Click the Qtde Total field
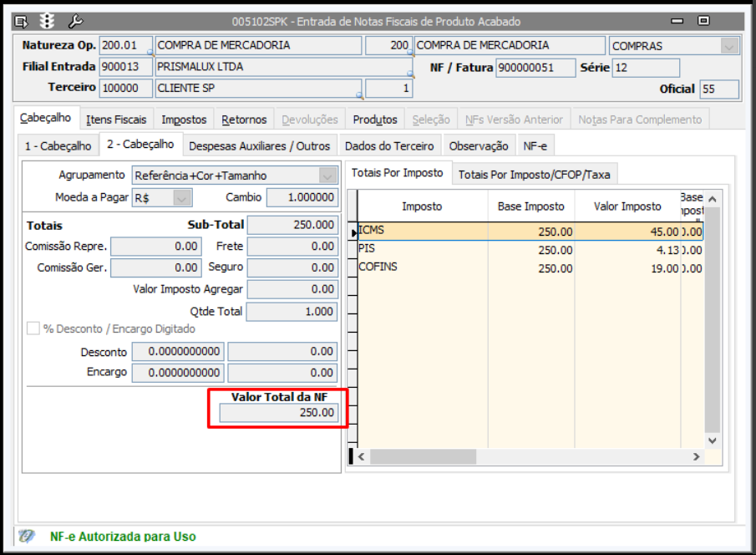 [x=292, y=312]
